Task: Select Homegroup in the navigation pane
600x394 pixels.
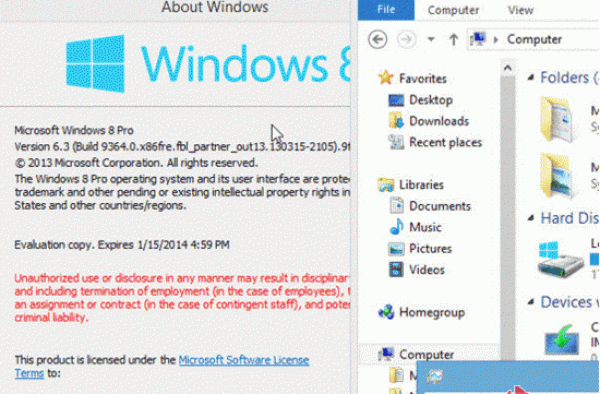Action: 432,313
